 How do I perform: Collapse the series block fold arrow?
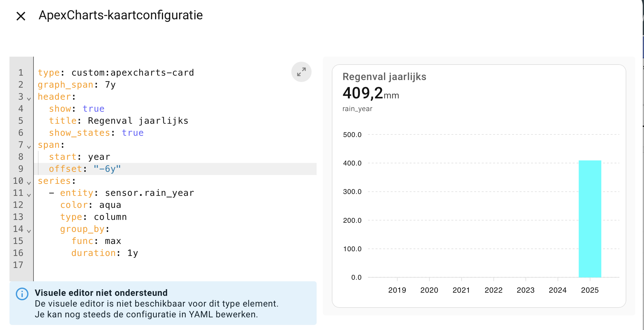coord(29,183)
